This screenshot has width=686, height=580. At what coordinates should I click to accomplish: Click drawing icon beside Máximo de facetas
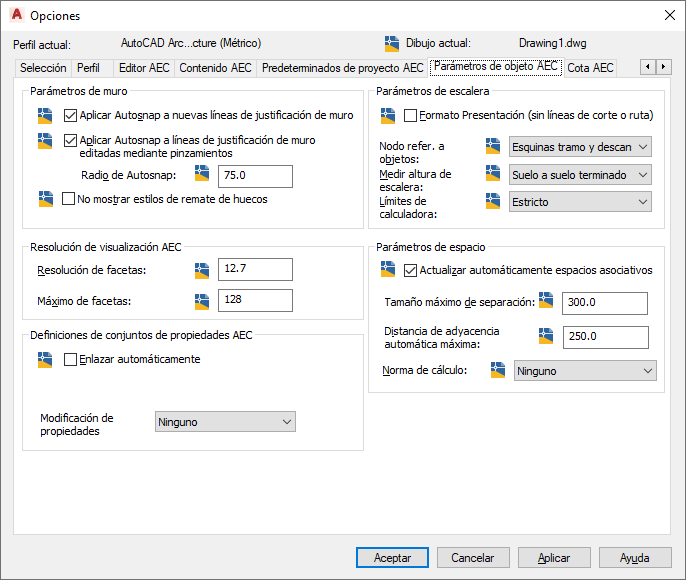(x=202, y=302)
